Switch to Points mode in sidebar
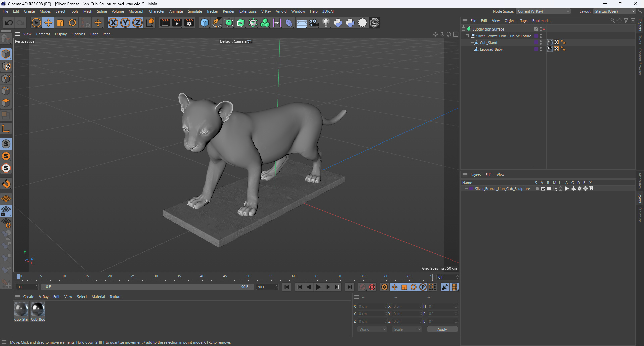644x346 pixels. point(6,79)
